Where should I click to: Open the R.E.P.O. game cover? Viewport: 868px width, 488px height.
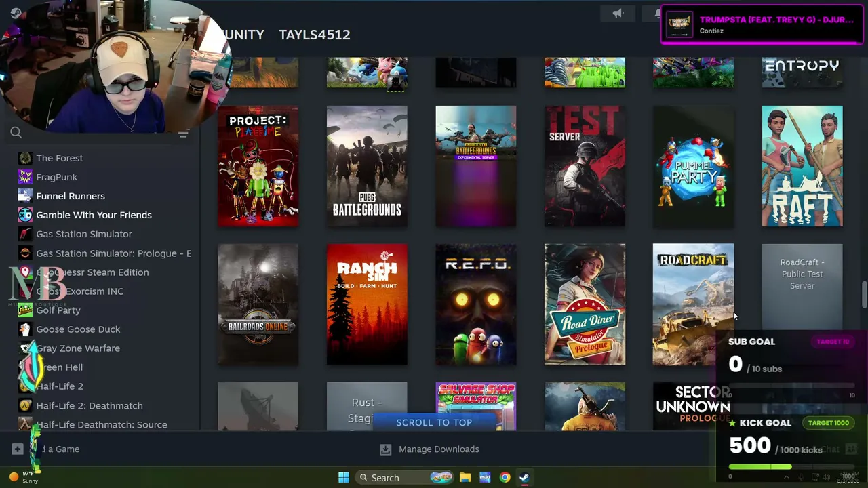tap(476, 304)
